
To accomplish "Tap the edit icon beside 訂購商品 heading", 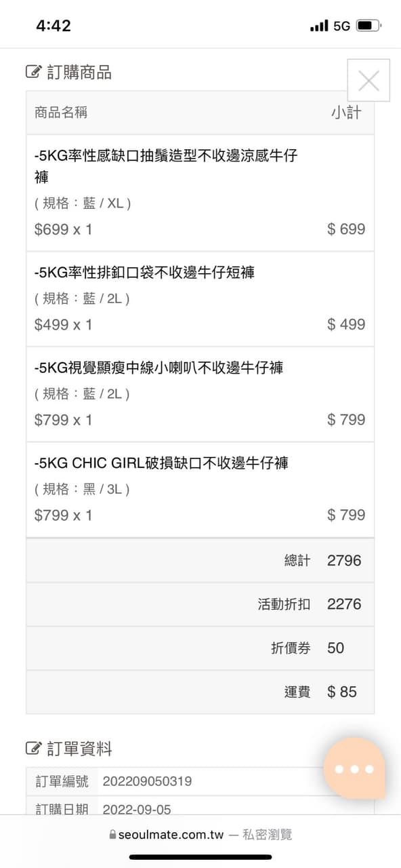I will [x=33, y=73].
